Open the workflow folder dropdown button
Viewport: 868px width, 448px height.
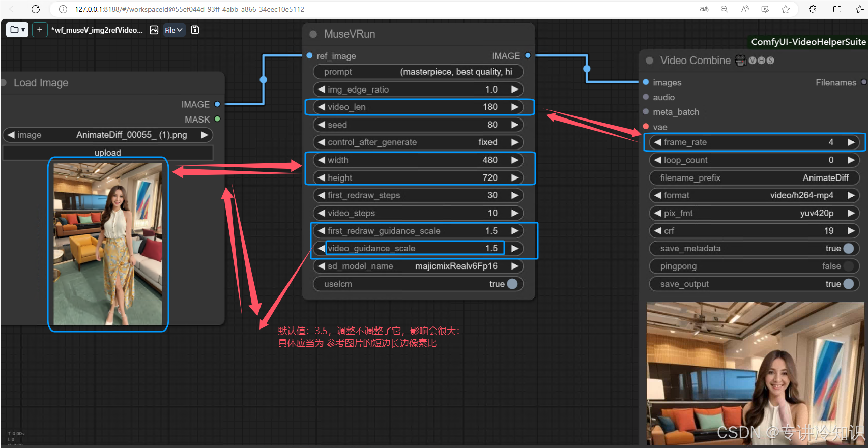point(17,30)
